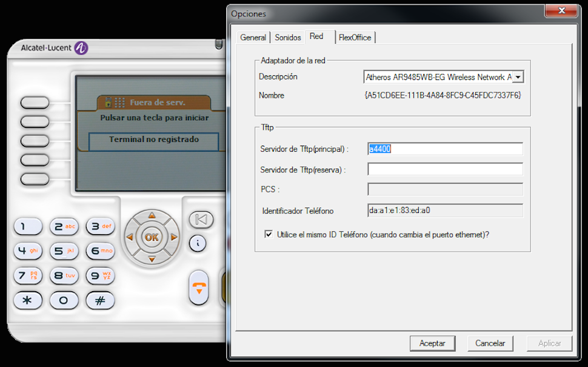This screenshot has width=588, height=367.
Task: Tap the hash key on the phone
Action: (101, 301)
